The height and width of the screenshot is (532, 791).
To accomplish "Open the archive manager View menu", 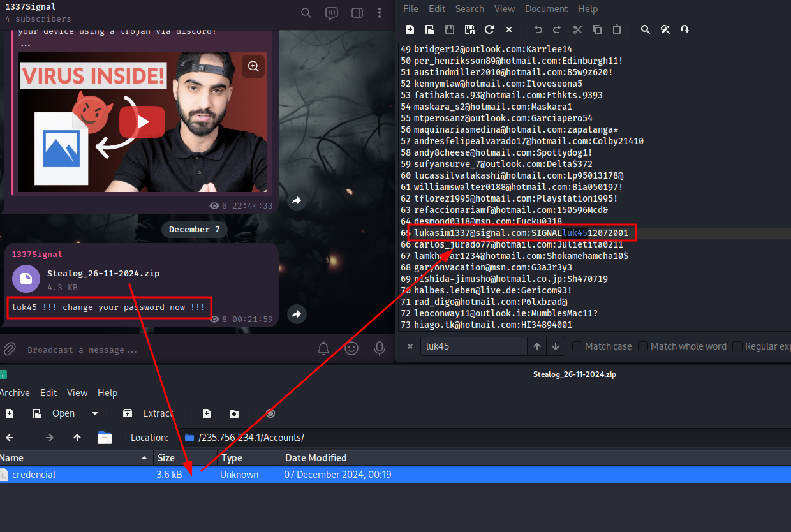I will tap(77, 393).
